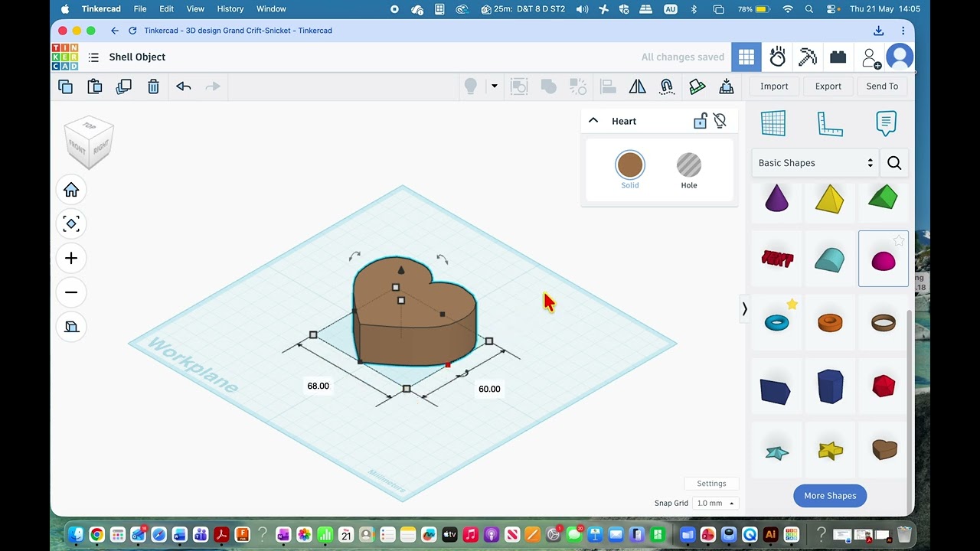Click the Import button

[774, 86]
